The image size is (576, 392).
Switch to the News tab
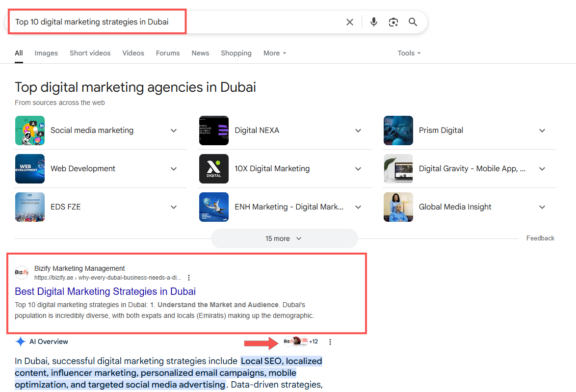pyautogui.click(x=200, y=53)
